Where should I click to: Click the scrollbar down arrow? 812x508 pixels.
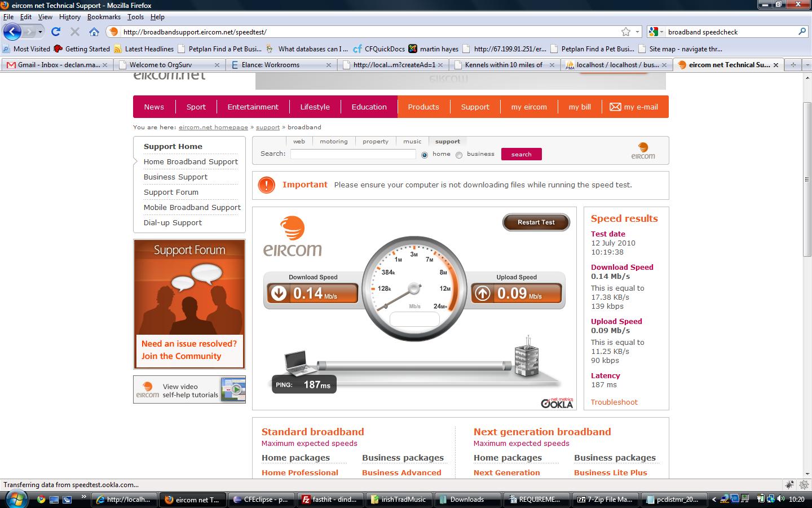[807, 474]
